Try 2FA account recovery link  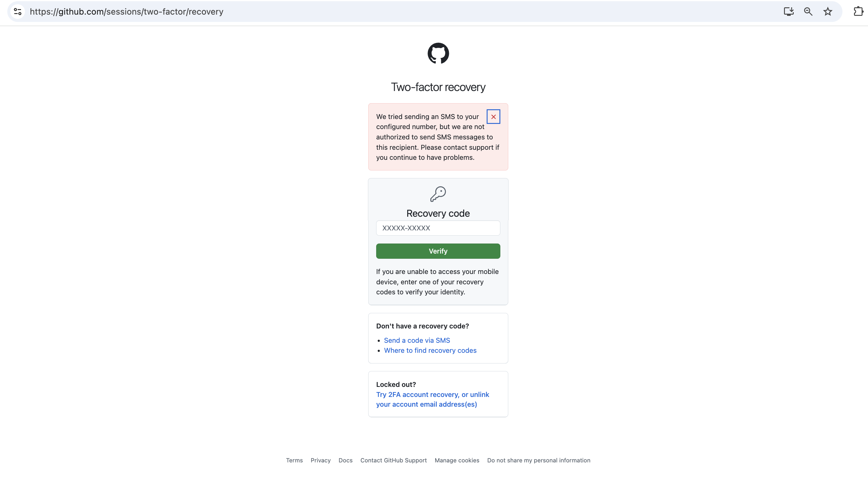coord(432,394)
